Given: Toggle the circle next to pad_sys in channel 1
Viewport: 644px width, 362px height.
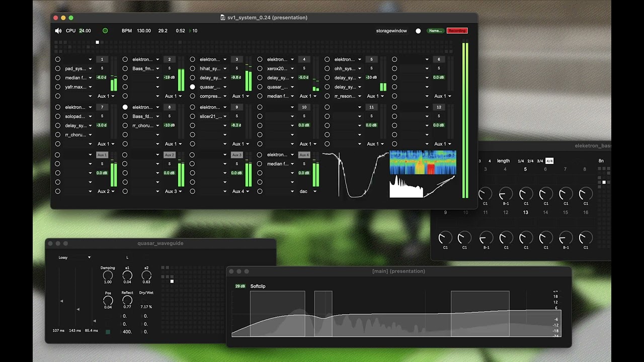Looking at the screenshot, I should [58, 68].
